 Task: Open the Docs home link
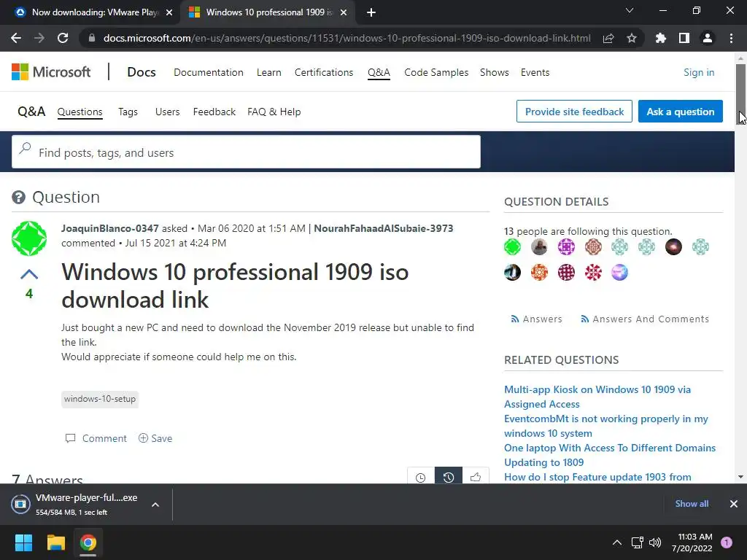(x=142, y=72)
